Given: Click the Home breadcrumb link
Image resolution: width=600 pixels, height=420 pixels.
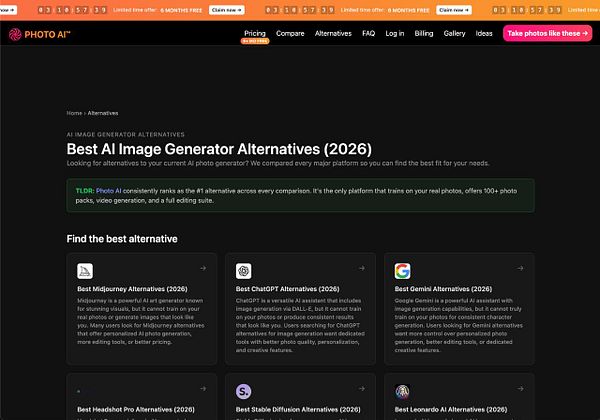Looking at the screenshot, I should (74, 113).
